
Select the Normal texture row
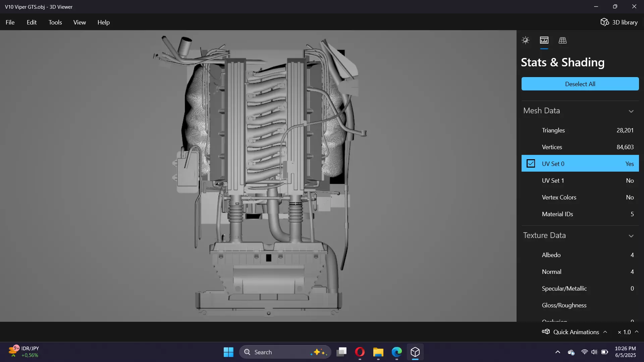580,271
